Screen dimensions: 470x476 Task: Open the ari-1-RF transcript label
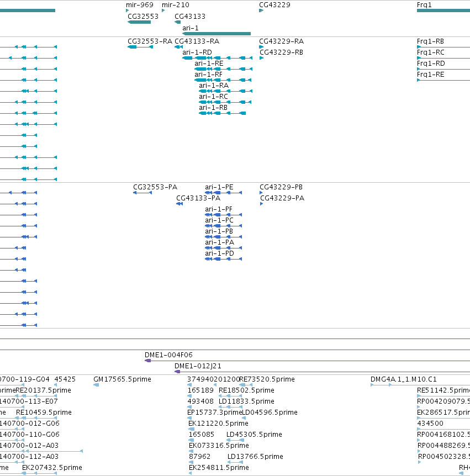pyautogui.click(x=208, y=75)
